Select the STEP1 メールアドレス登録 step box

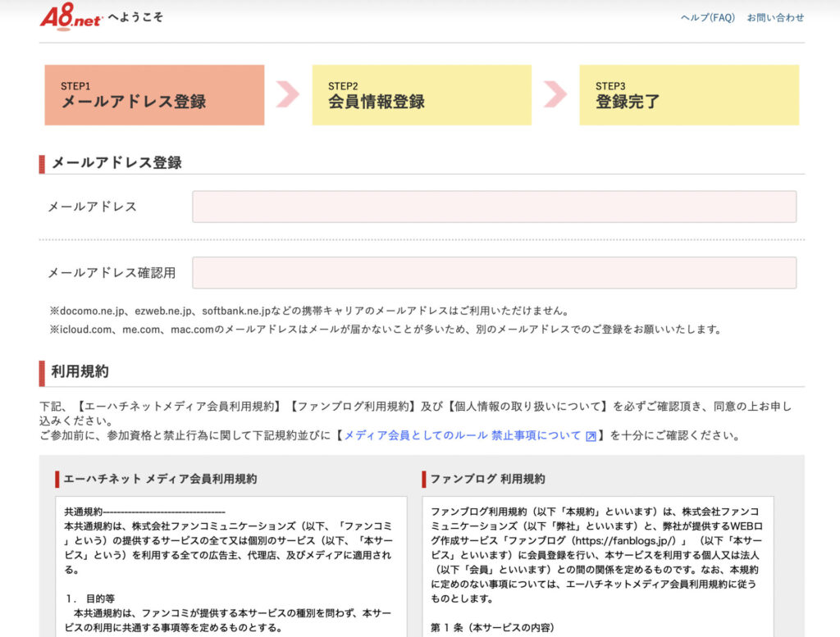(154, 95)
